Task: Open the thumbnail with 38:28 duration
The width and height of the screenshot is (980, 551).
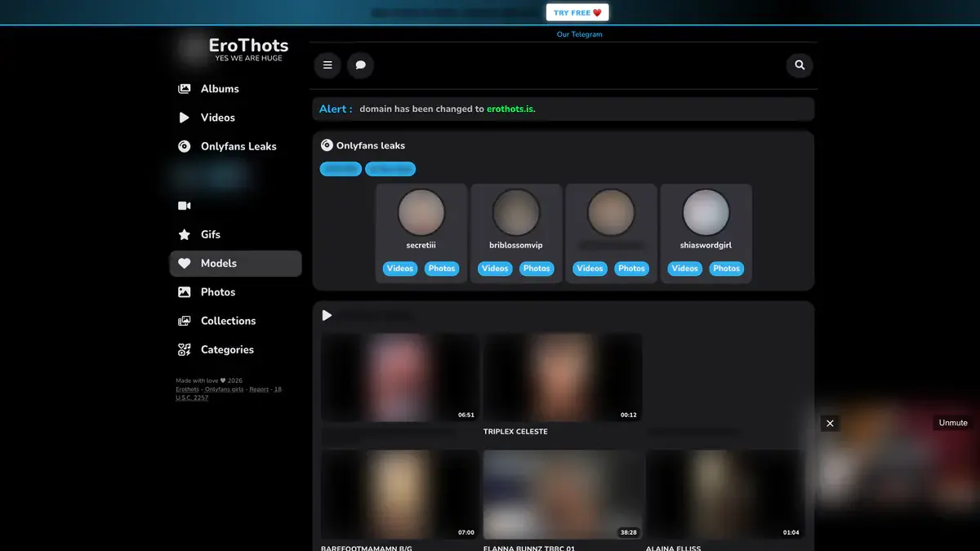Action: coord(562,495)
